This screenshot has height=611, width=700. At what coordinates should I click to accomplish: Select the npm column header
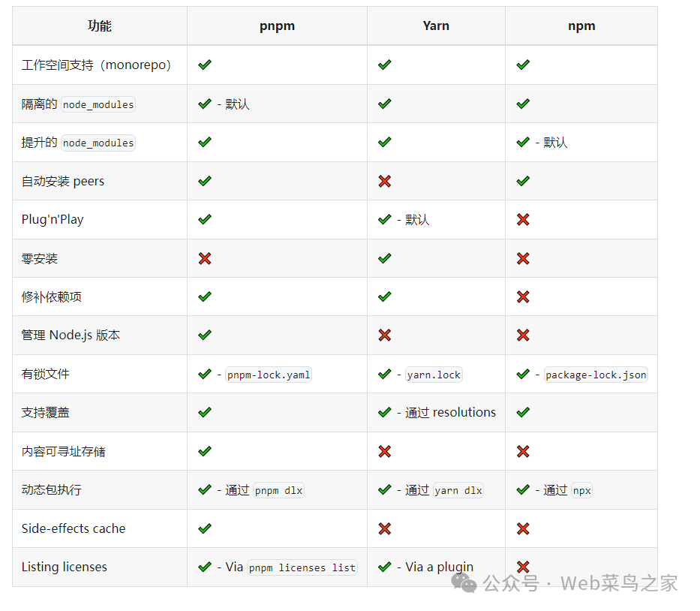click(581, 26)
